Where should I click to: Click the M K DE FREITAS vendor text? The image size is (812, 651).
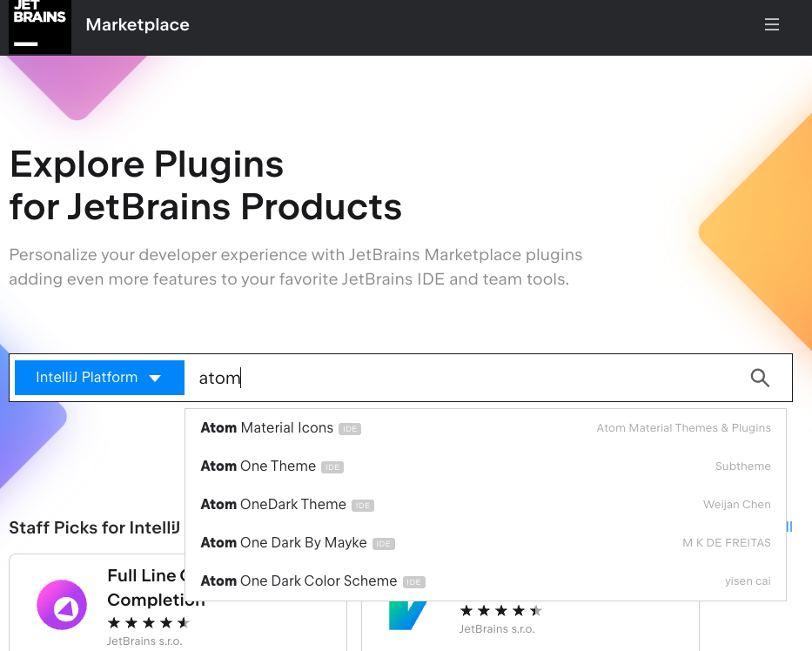(727, 543)
